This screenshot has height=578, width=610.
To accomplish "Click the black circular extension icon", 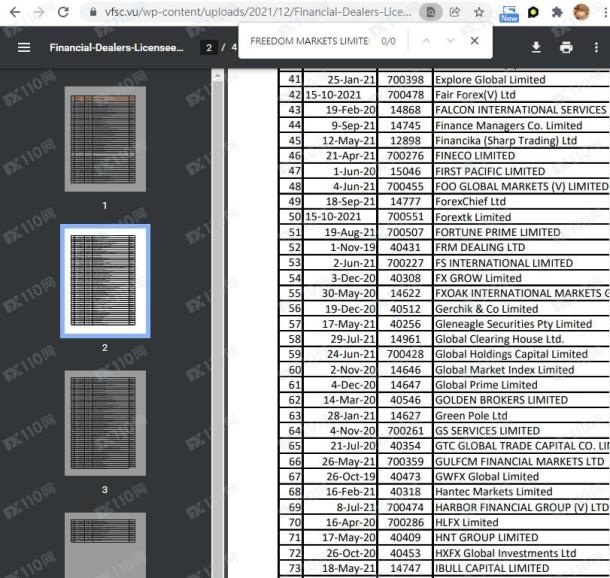I will pos(533,12).
